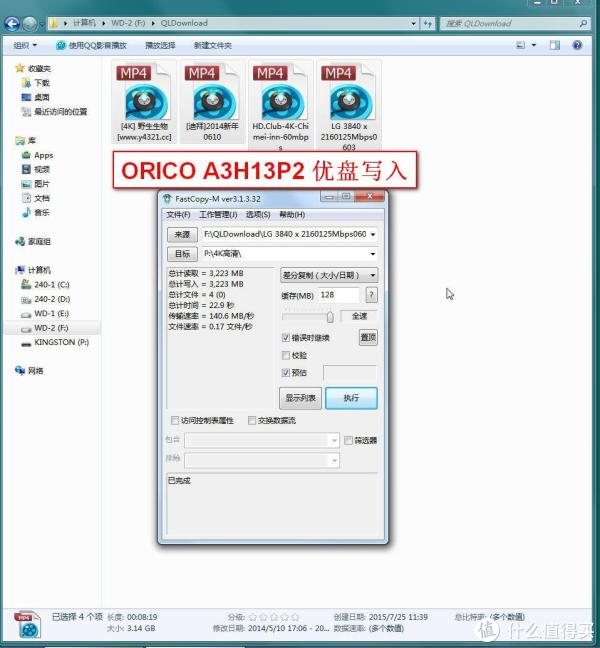Toggle the 预估 estimate checkbox
The height and width of the screenshot is (648, 600).
click(286, 373)
